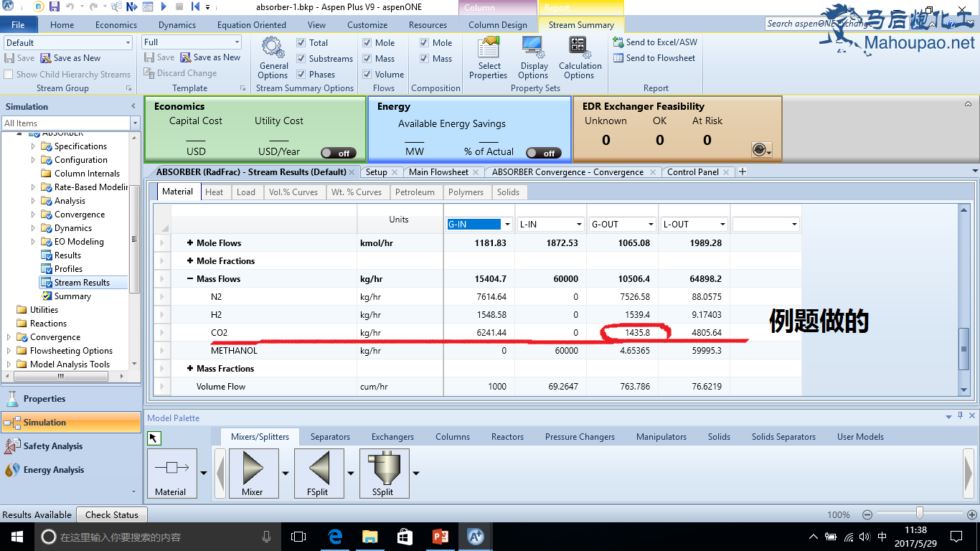Toggle Economics off switch

point(338,153)
